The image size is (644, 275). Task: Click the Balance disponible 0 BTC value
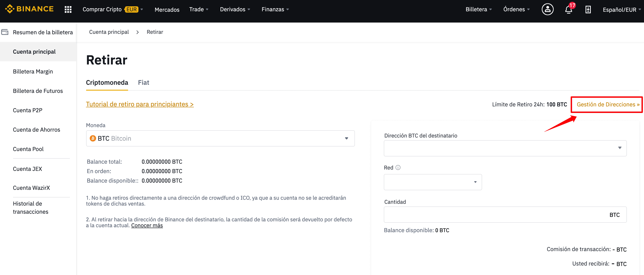[x=442, y=230]
